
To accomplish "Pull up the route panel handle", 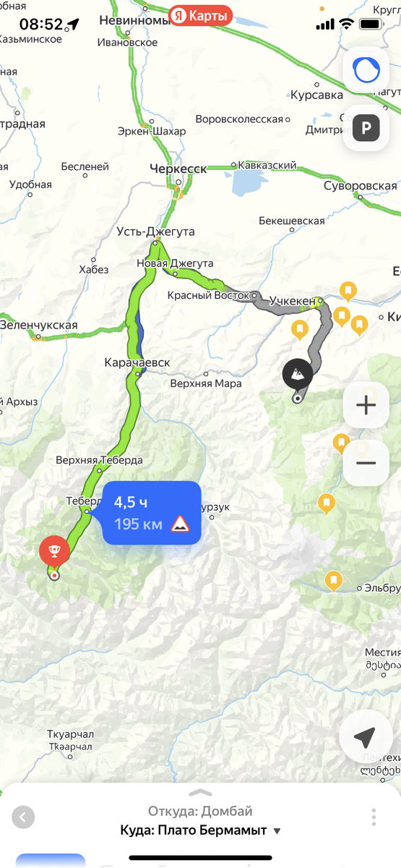I will click(200, 792).
